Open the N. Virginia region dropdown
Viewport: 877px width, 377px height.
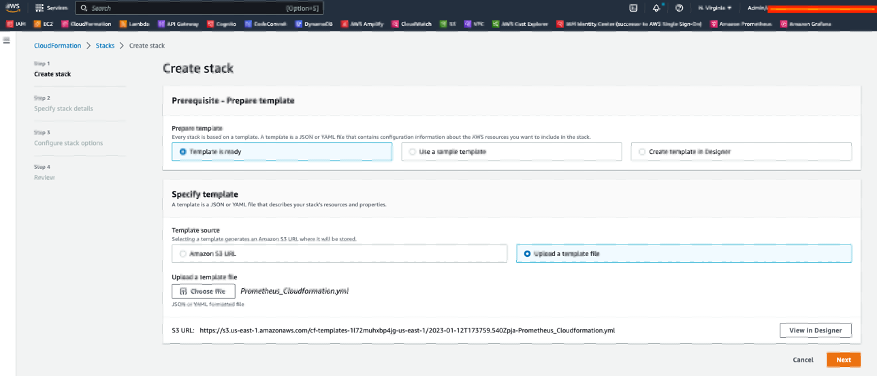(715, 8)
